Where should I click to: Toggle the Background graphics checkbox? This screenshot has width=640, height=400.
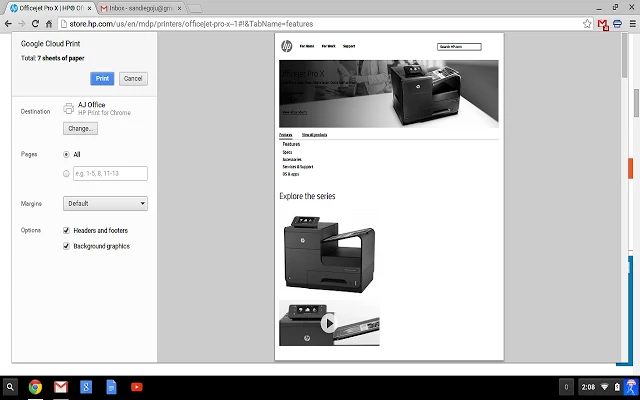pyautogui.click(x=66, y=246)
